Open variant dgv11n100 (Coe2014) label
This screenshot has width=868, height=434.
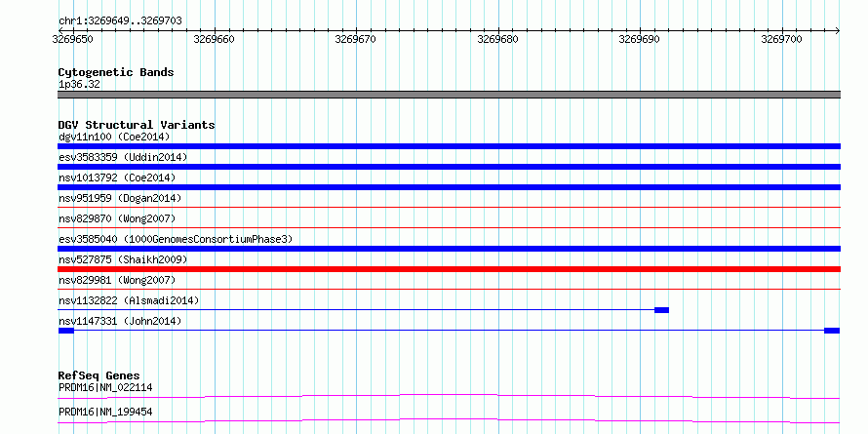114,137
